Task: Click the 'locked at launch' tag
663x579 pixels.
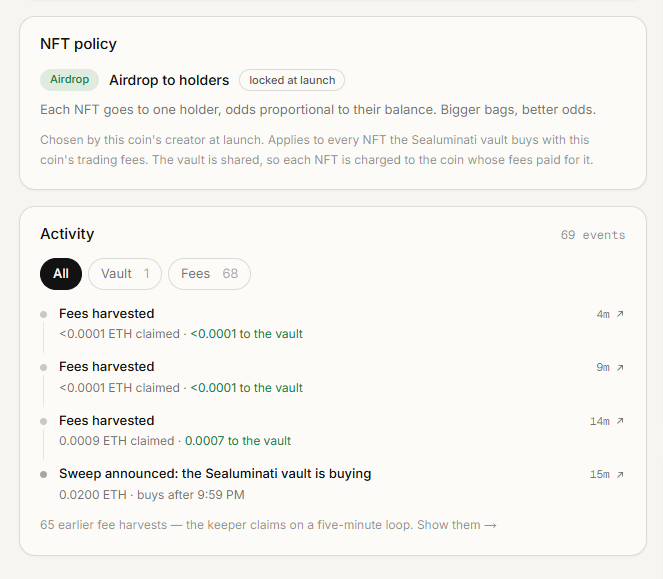Action: [x=292, y=80]
